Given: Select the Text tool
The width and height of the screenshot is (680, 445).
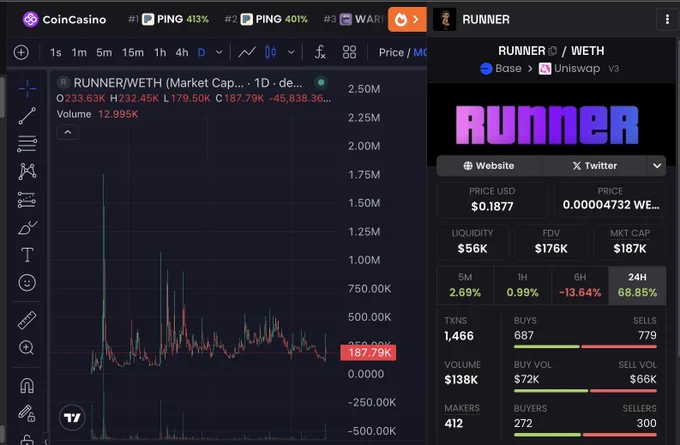Looking at the screenshot, I should point(27,255).
